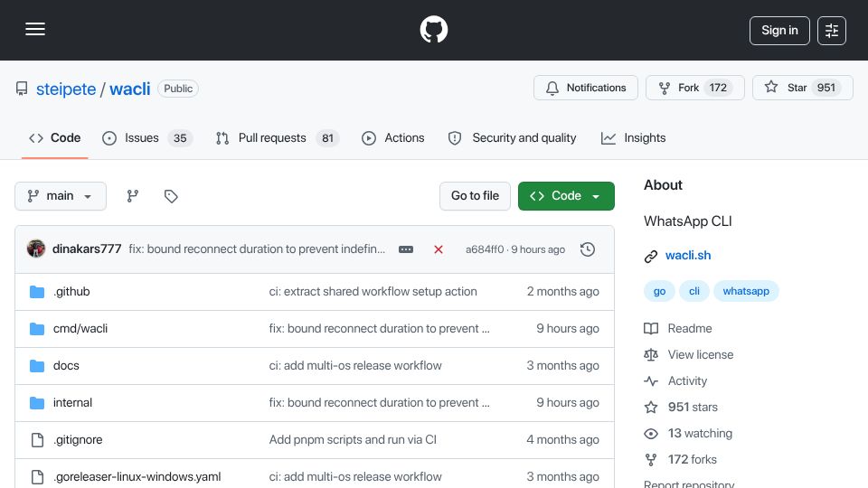Viewport: 868px width, 488px height.
Task: Star the repository with the Star button
Action: pos(802,88)
